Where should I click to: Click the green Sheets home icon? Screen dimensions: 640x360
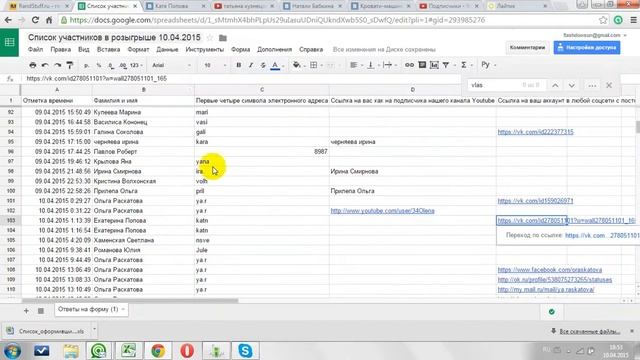coord(9,42)
